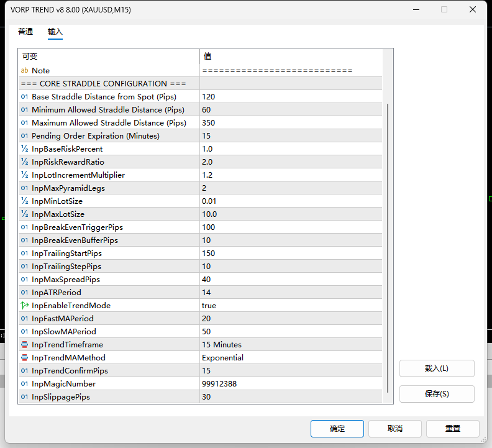Click the 取消 button
Viewport: 492px width, 448px height.
pyautogui.click(x=394, y=429)
